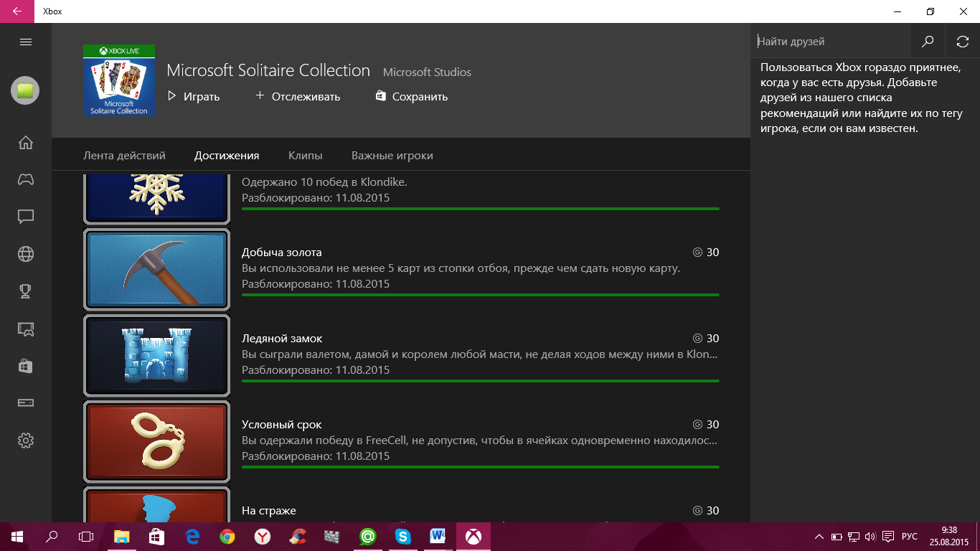Open volume control in system tray
The image size is (980, 551).
click(x=870, y=537)
